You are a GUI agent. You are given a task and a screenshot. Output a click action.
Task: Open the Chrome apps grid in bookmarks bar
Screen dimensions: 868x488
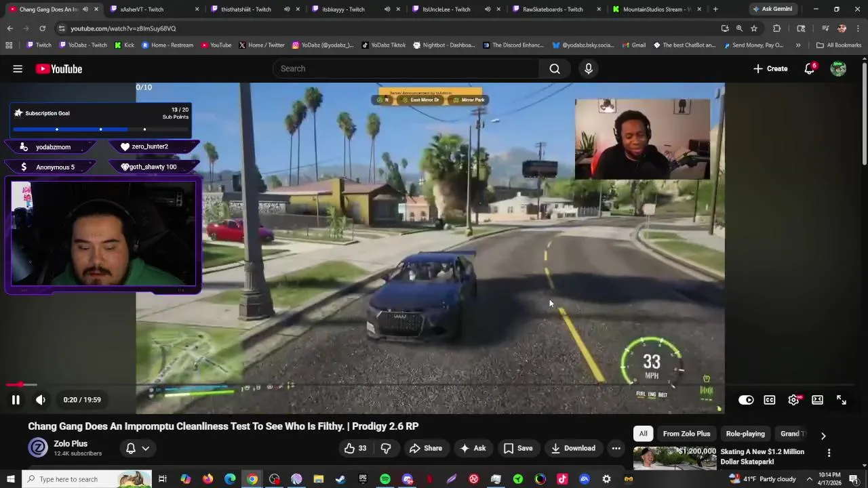click(9, 45)
